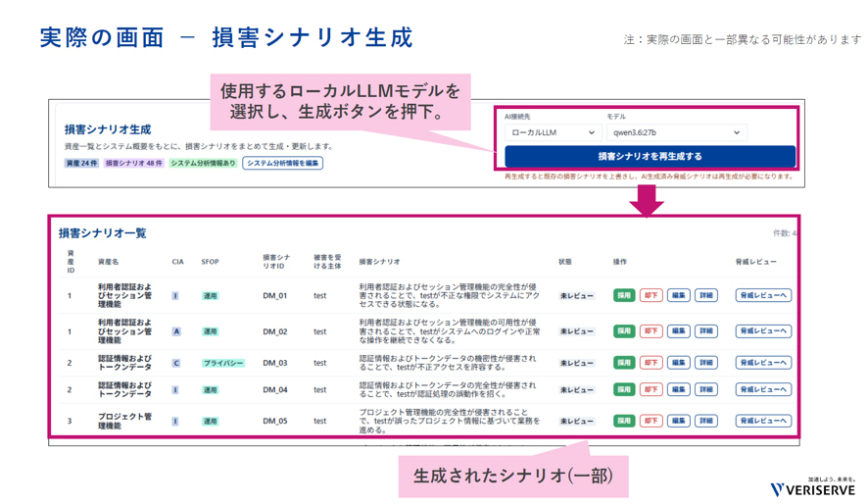Click 却下 for scenario DM_05

(651, 421)
